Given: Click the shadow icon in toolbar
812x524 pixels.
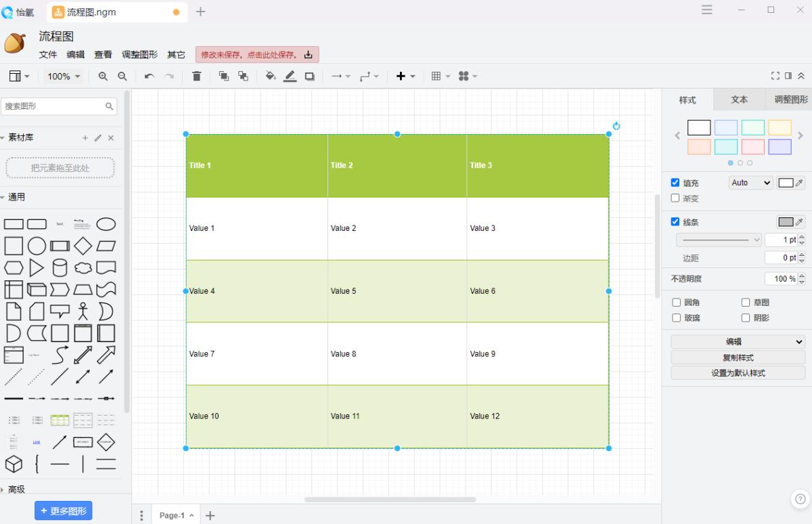Looking at the screenshot, I should [x=310, y=77].
